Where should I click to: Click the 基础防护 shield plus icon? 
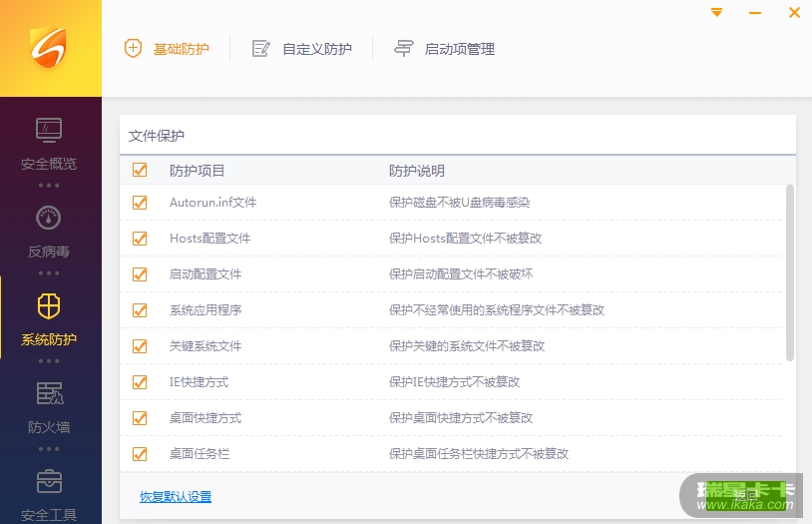(x=133, y=48)
